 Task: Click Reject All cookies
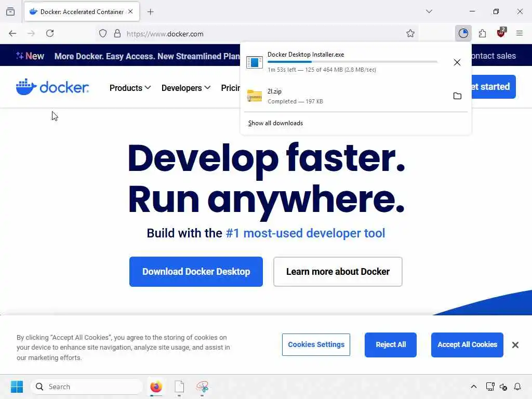[x=391, y=345]
